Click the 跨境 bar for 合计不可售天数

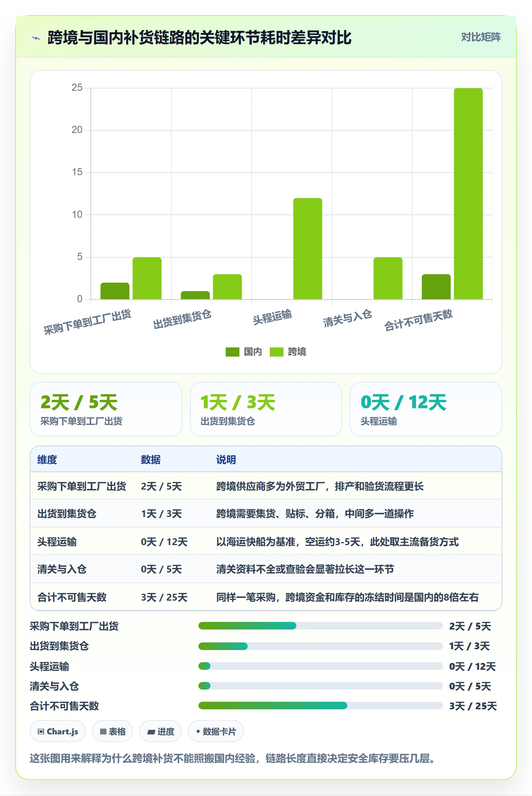pyautogui.click(x=468, y=194)
